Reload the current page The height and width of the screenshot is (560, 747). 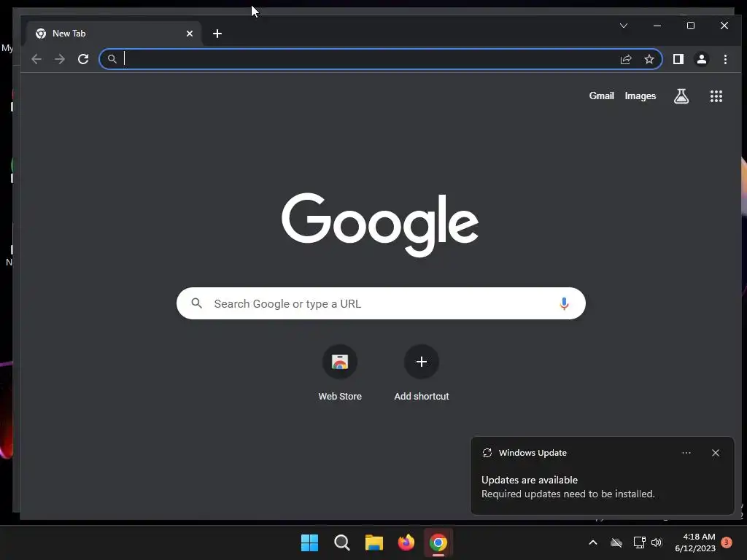(x=83, y=59)
